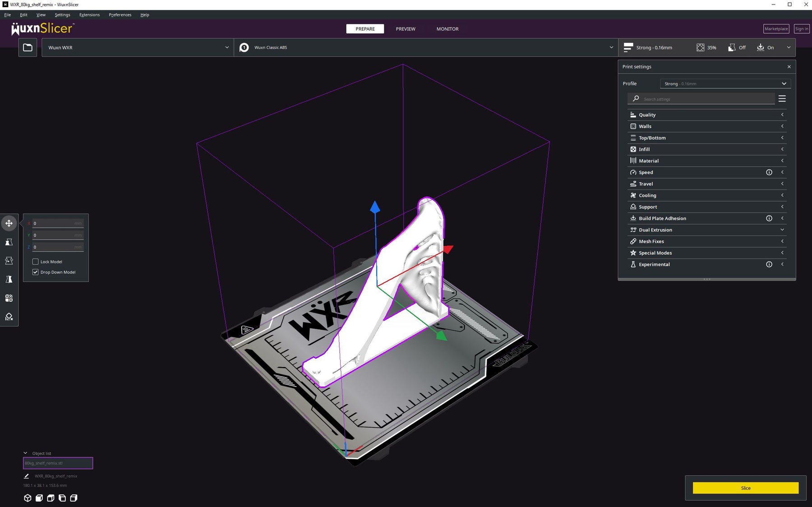Open file folder icon
The image size is (812, 507).
tap(28, 47)
